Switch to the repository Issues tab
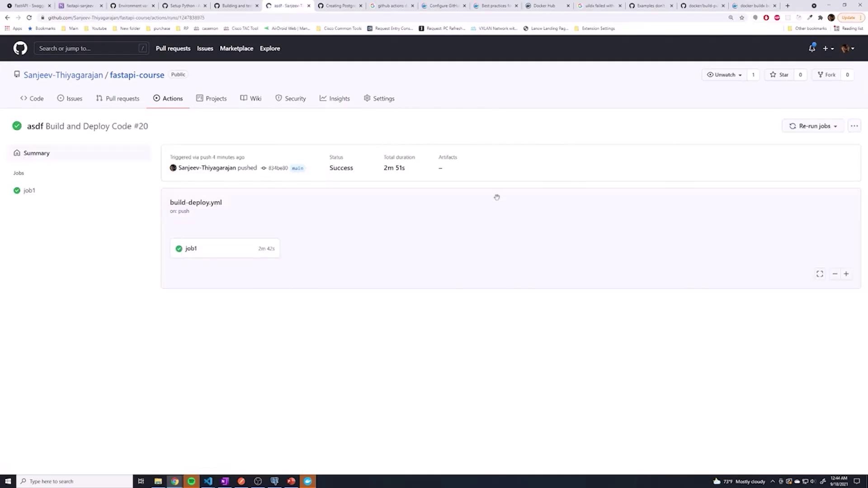The image size is (868, 488). 70,99
